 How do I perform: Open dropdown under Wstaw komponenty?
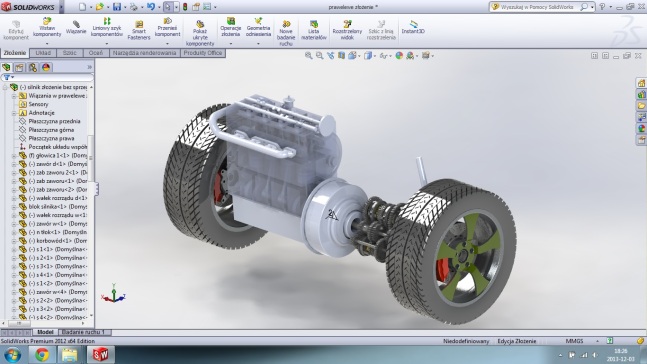47,43
